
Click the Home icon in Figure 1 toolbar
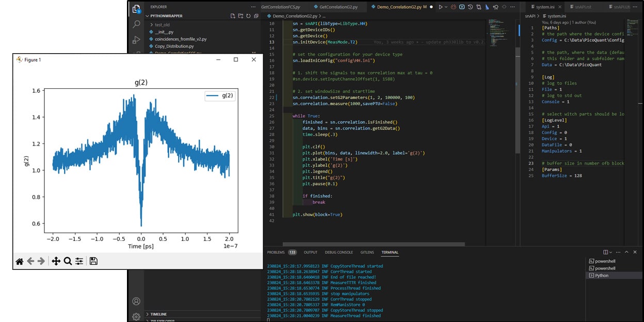tap(19, 262)
